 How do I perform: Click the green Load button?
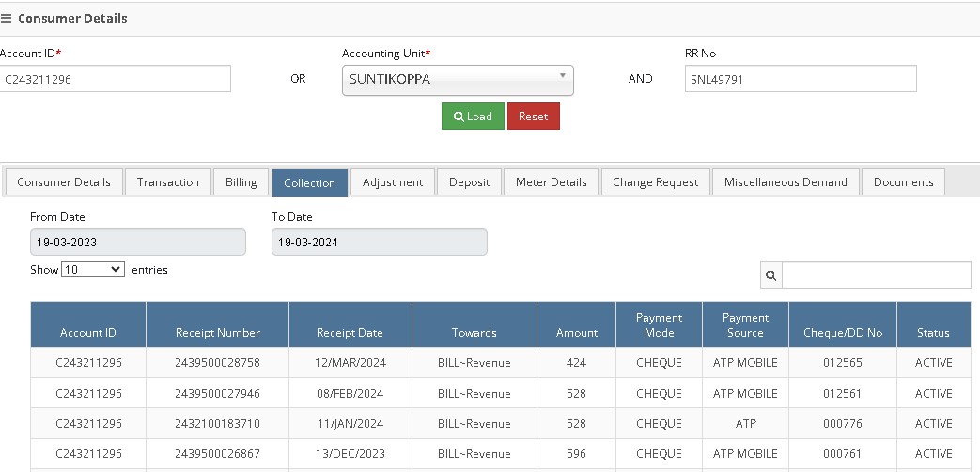coord(473,117)
